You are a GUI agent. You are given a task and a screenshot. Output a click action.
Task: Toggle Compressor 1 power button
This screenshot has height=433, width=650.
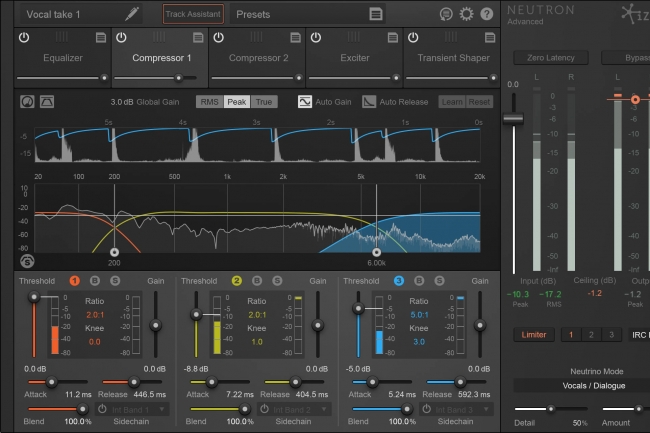[x=121, y=37]
